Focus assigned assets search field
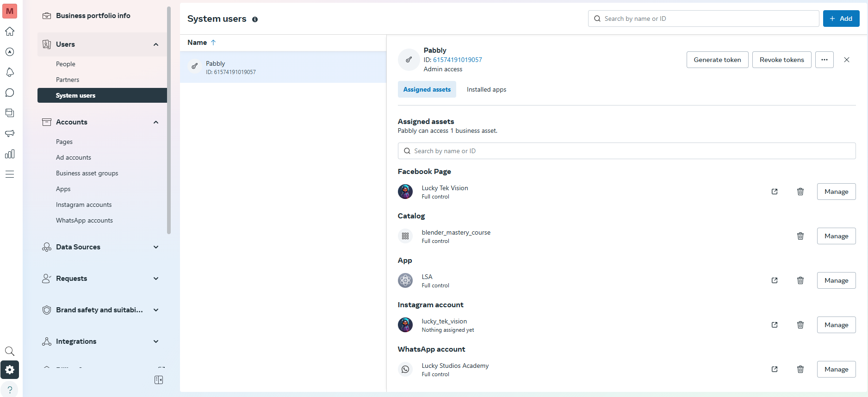The width and height of the screenshot is (868, 397). (626, 151)
